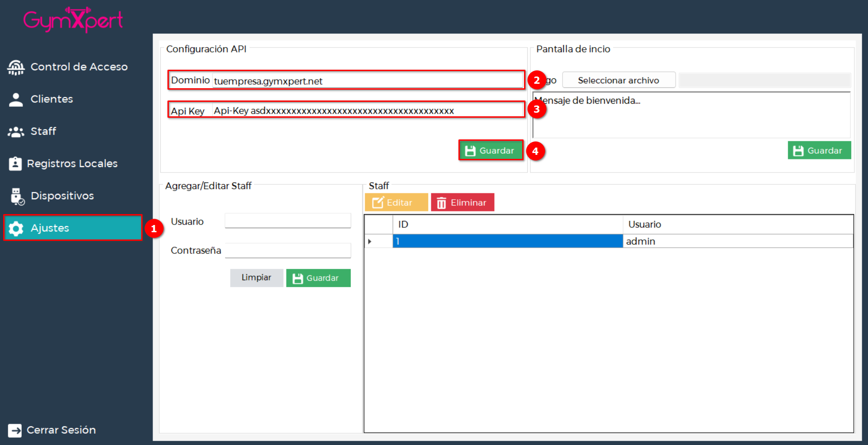Go to Registros Locales section

tap(72, 163)
